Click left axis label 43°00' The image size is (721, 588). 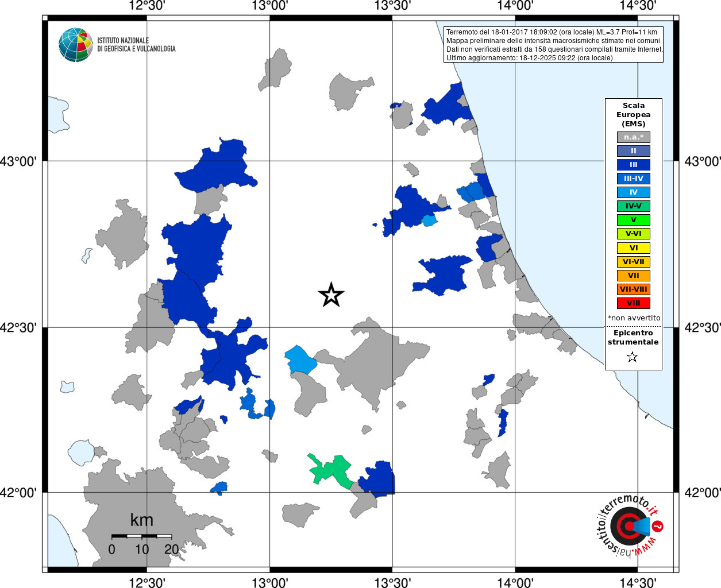point(18,161)
